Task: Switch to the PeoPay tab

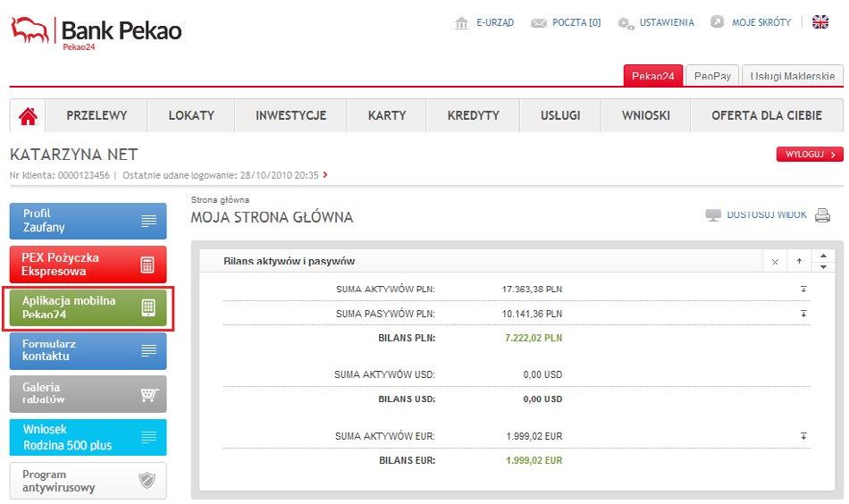Action: [x=712, y=76]
